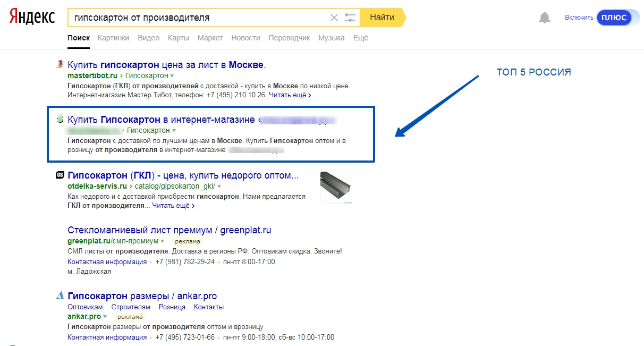
Task: Click Гипсокартон breadcrumb in the blurred-domain result
Action: coord(148,130)
